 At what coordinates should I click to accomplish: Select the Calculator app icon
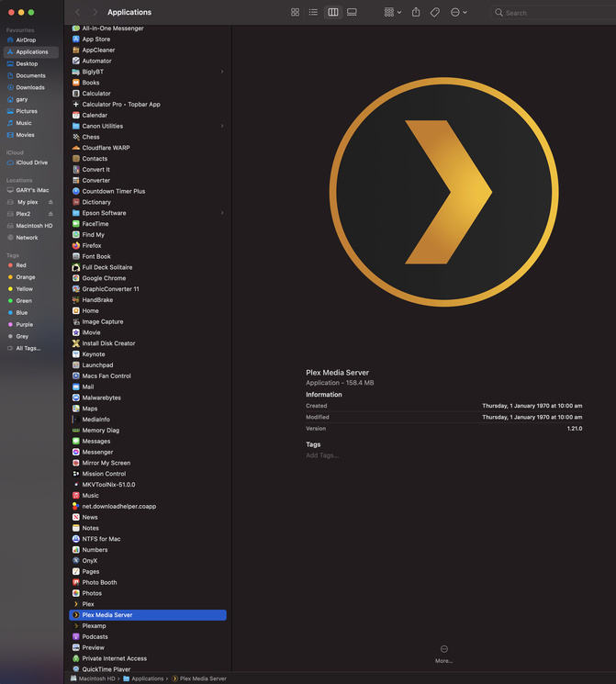click(x=76, y=94)
